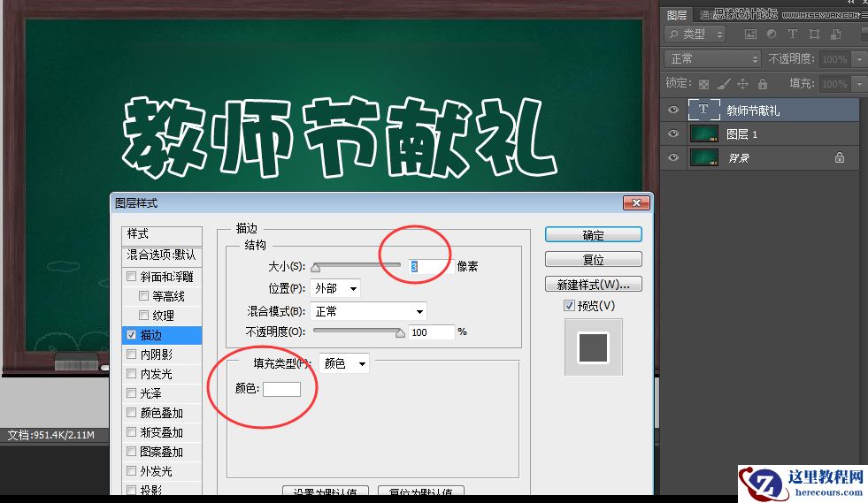Select the 描边 style entry
Viewport: 868px width, 503px height.
(162, 335)
